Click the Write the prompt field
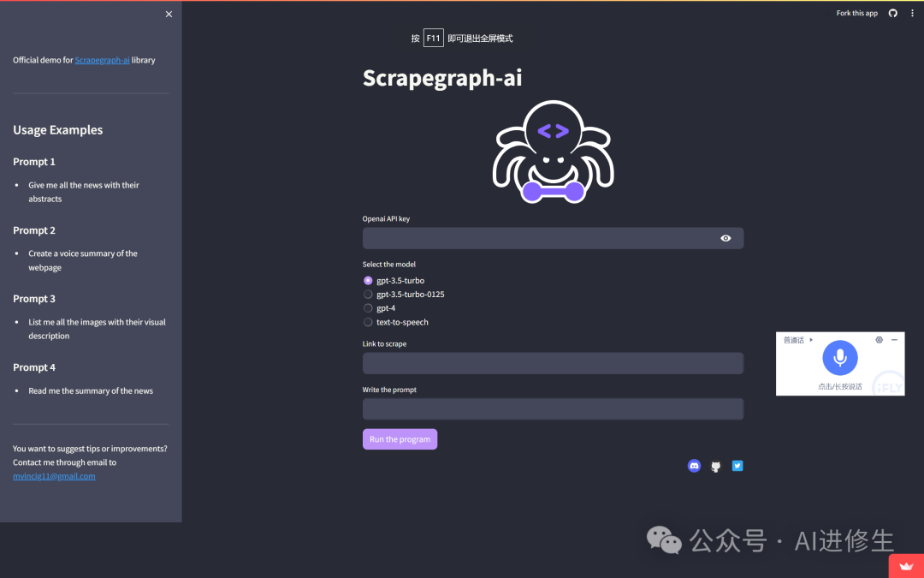 click(x=553, y=409)
